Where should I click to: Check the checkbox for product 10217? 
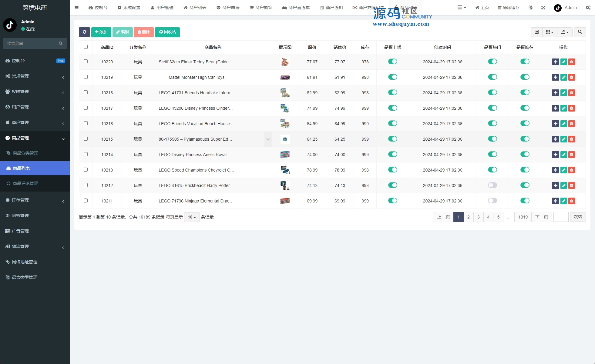(x=86, y=108)
